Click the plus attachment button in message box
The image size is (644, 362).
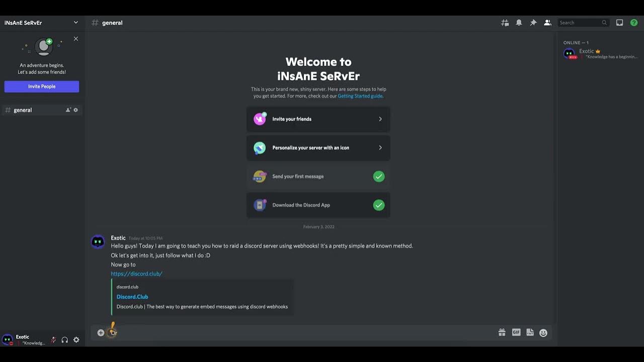(101, 333)
